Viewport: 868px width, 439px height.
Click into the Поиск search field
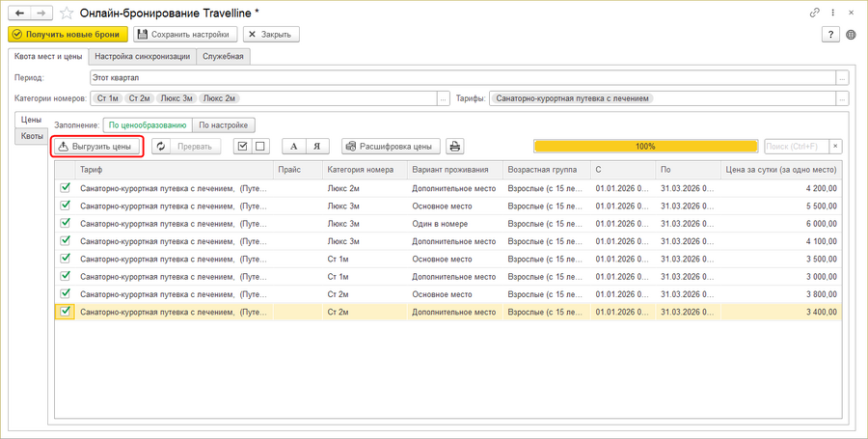pyautogui.click(x=794, y=147)
